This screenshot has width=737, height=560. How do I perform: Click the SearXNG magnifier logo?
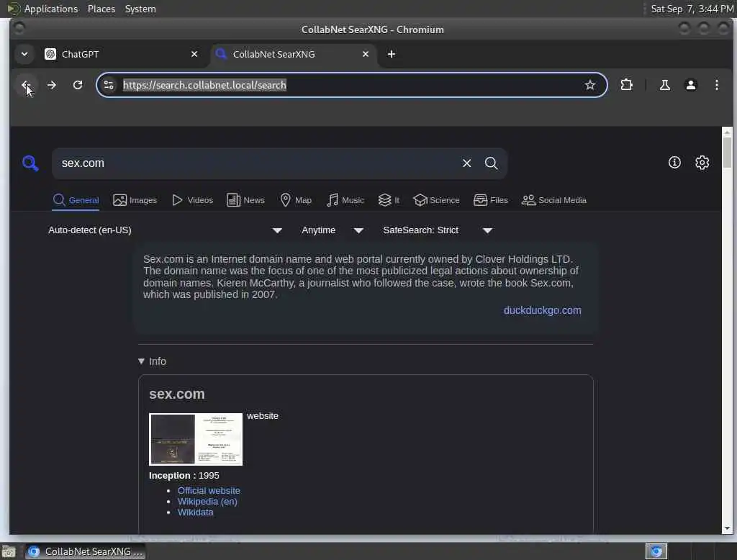point(30,163)
